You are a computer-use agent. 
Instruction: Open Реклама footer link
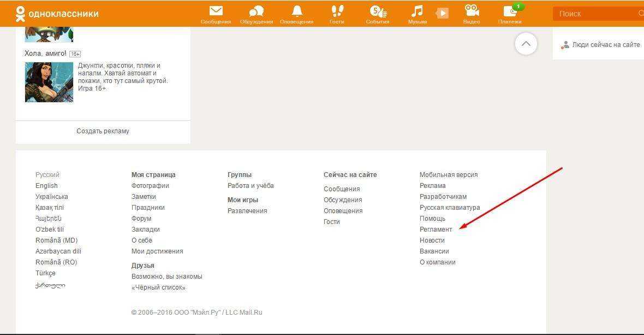pos(432,186)
